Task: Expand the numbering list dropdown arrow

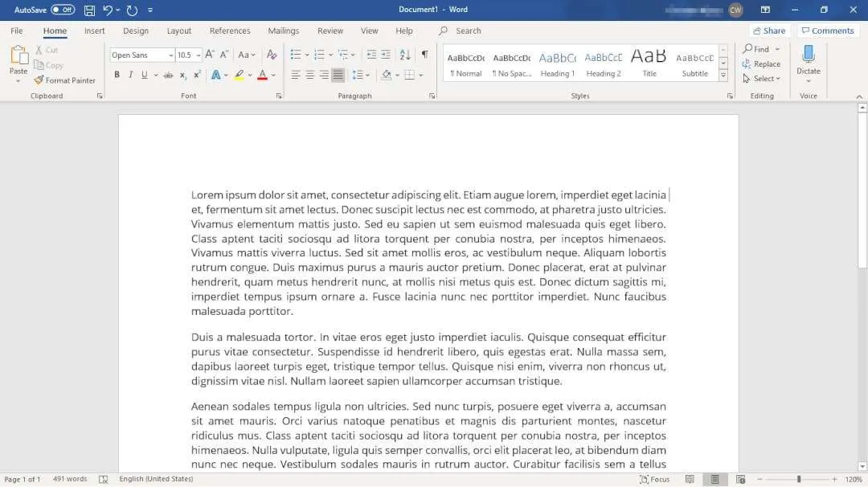Action: (x=330, y=55)
